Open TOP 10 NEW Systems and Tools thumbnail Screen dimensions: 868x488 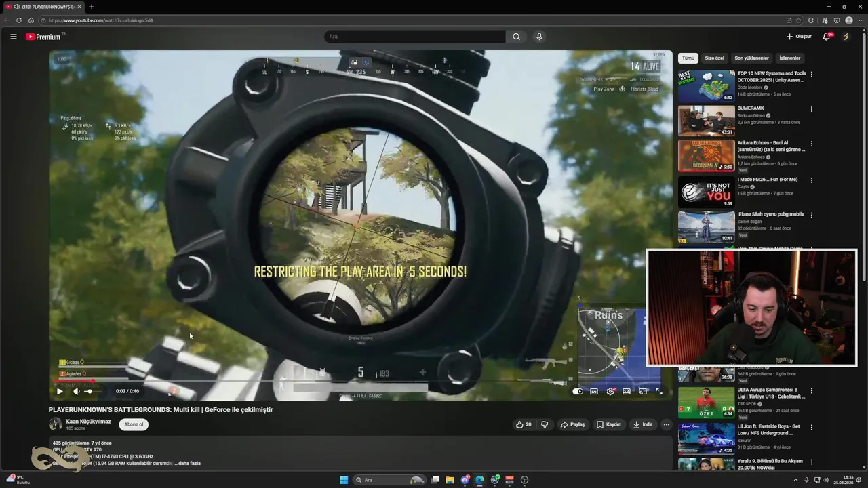coord(706,85)
